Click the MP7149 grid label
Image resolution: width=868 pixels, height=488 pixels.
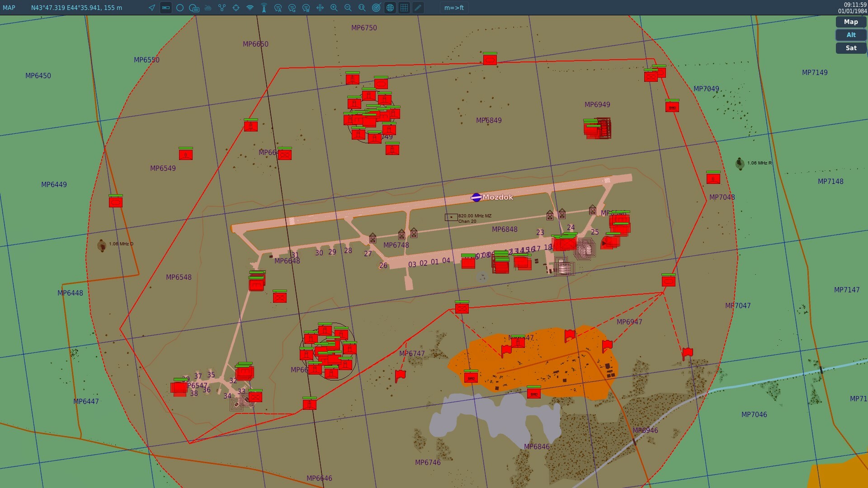pyautogui.click(x=815, y=72)
